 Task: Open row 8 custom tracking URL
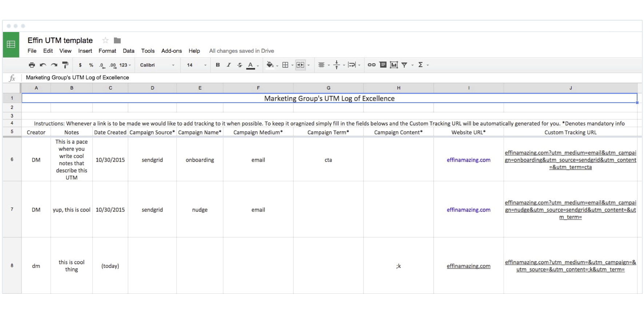tap(571, 266)
